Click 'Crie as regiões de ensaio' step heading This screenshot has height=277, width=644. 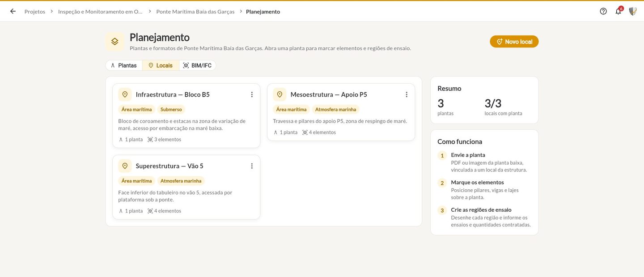pos(481,209)
